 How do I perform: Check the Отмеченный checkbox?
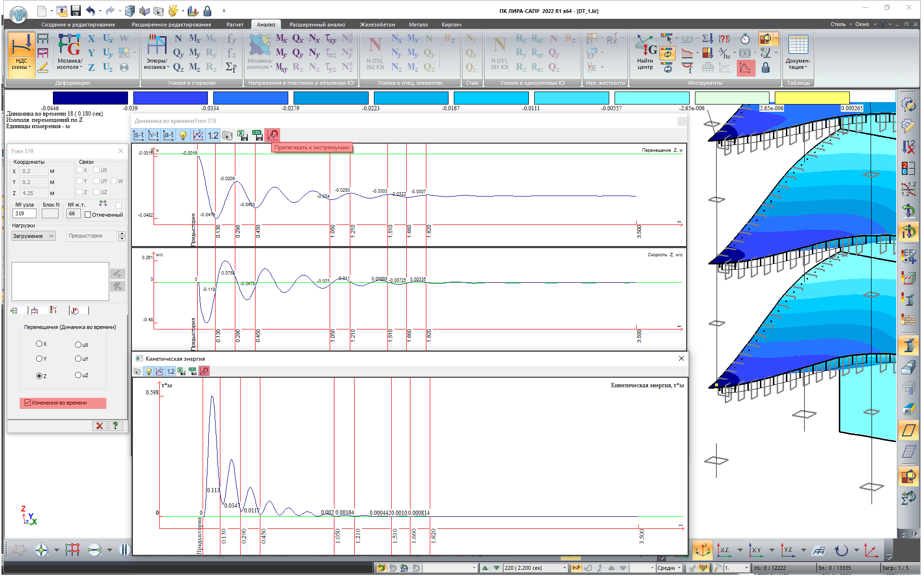(x=88, y=215)
